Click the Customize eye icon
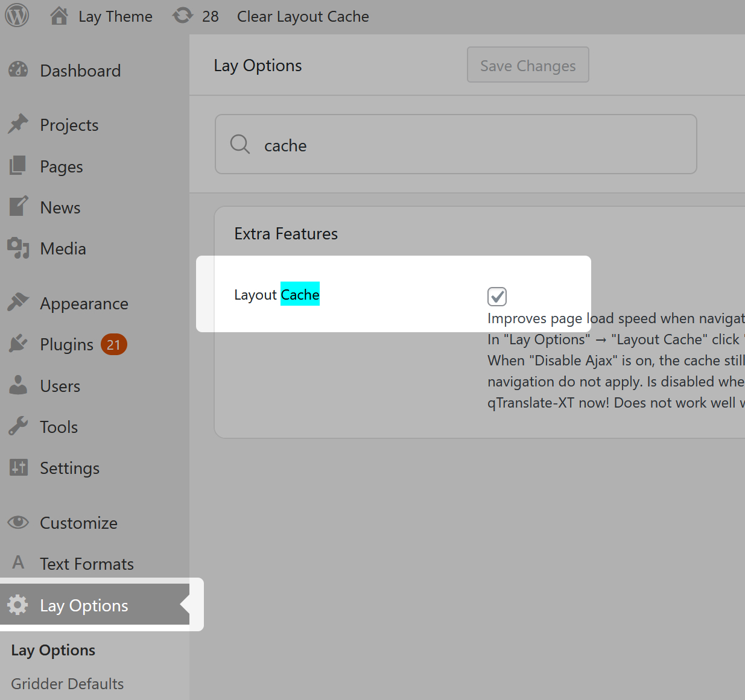 point(18,522)
